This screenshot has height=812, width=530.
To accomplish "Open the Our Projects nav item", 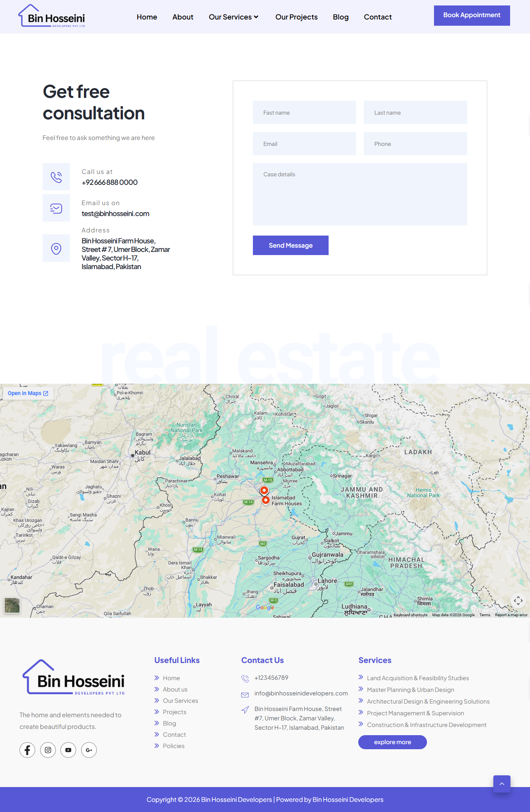I will point(296,17).
